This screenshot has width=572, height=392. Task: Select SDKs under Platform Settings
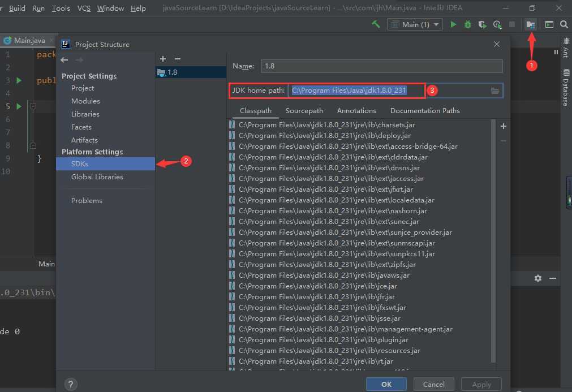pyautogui.click(x=105, y=163)
